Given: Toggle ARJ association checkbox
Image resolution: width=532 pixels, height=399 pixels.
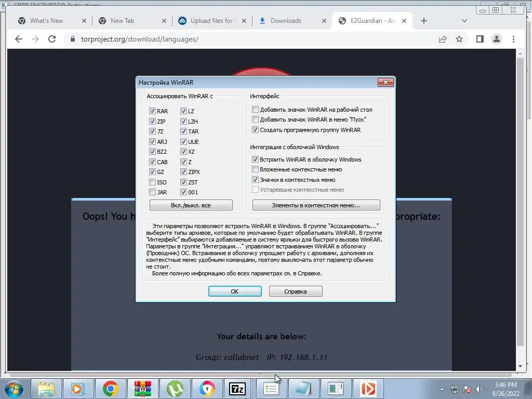Looking at the screenshot, I should [152, 141].
